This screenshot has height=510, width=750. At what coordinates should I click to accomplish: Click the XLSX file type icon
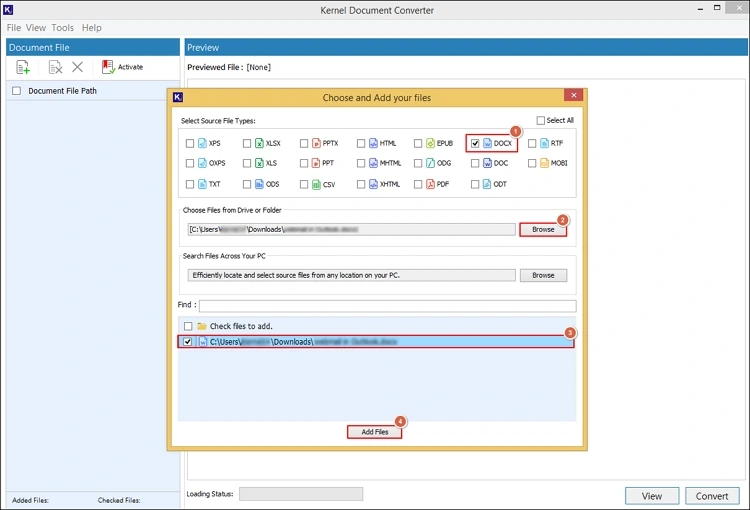pos(259,143)
